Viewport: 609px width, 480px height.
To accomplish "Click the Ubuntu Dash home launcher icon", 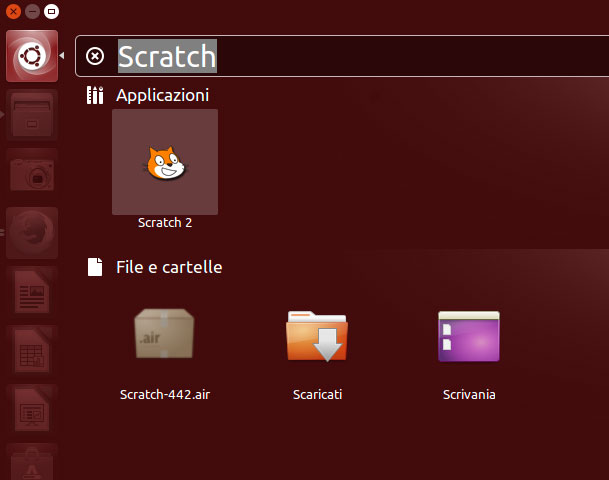I will 32,56.
